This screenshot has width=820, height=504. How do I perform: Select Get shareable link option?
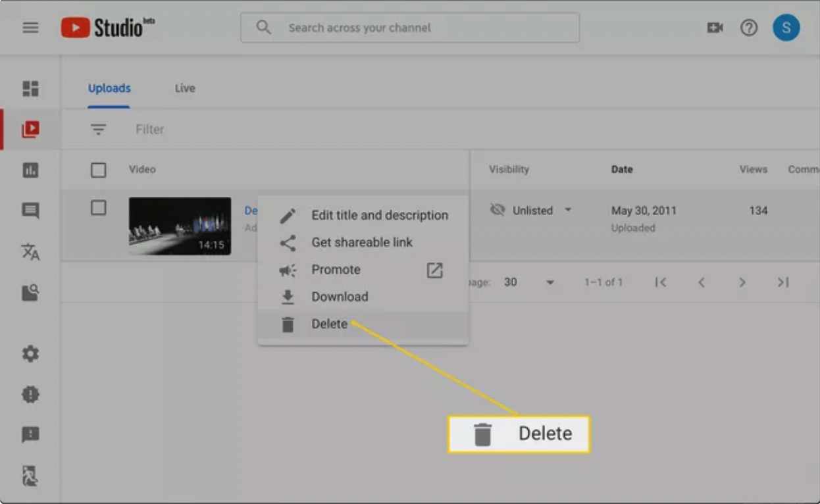[361, 242]
